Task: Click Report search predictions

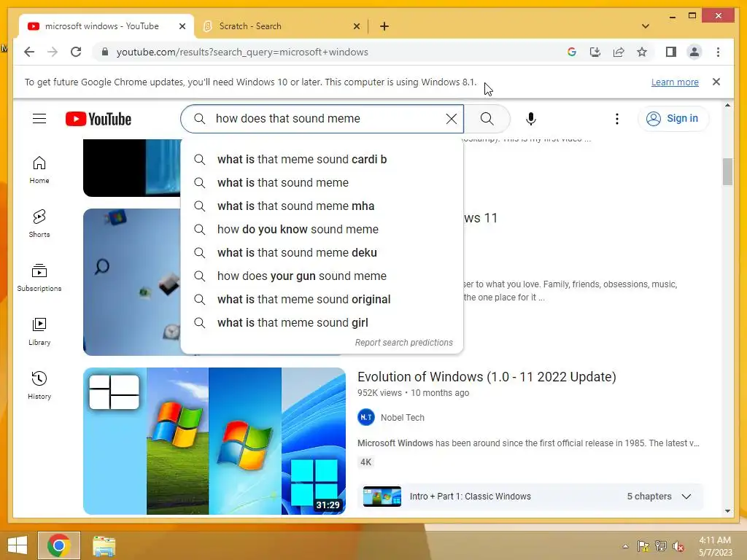Action: 403,343
